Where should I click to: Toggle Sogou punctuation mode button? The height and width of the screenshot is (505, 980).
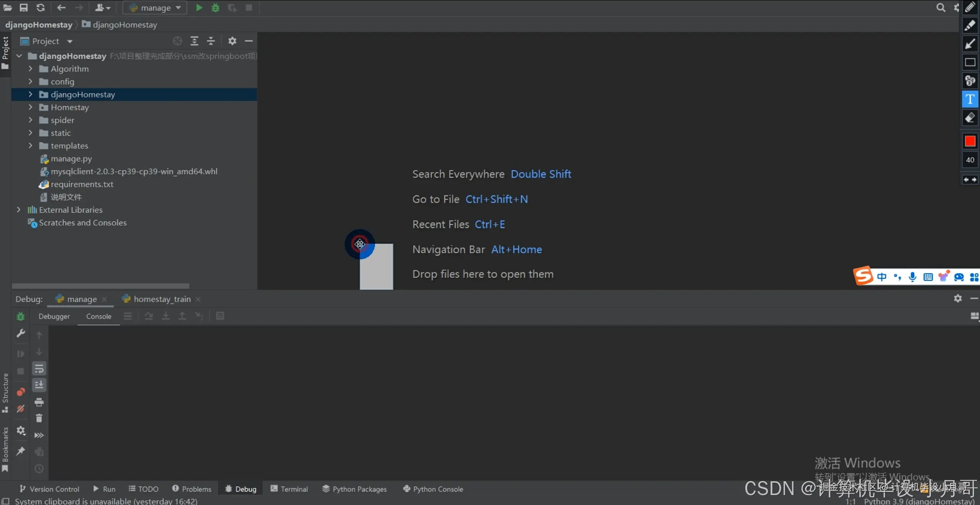(x=897, y=277)
